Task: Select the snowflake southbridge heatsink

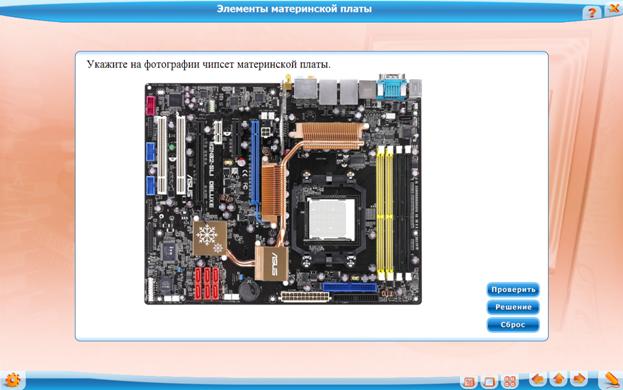Action: coord(210,238)
